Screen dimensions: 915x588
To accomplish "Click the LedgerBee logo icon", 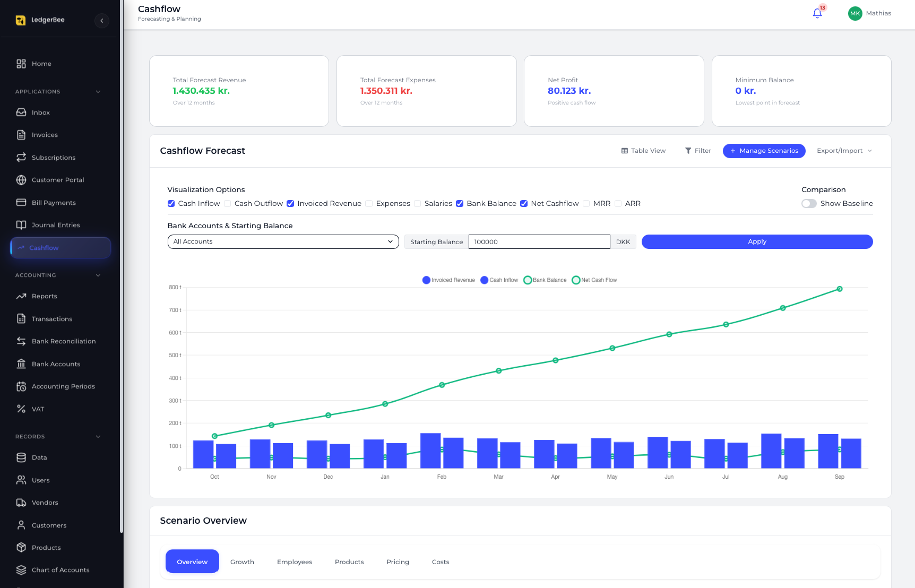I will click(x=21, y=20).
